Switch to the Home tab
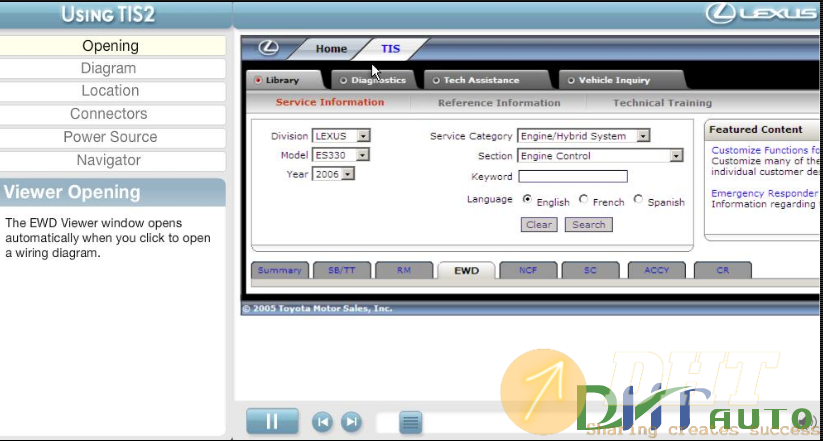823x441 pixels. coord(331,49)
